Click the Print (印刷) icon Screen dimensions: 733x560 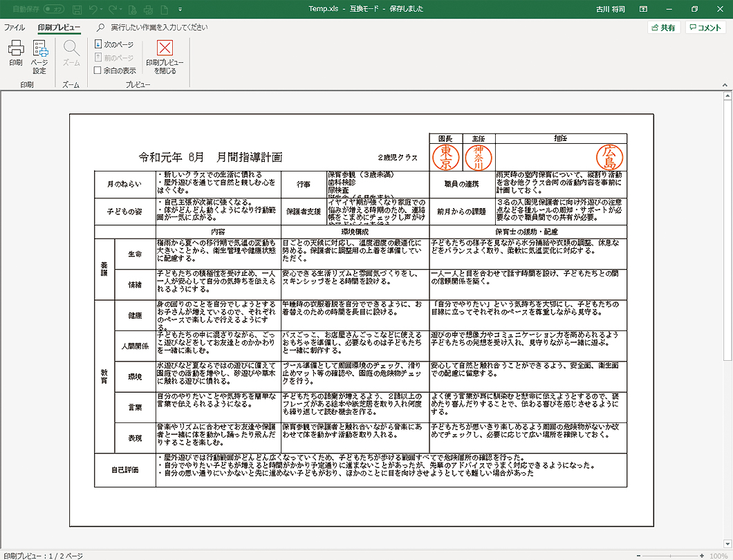click(15, 53)
